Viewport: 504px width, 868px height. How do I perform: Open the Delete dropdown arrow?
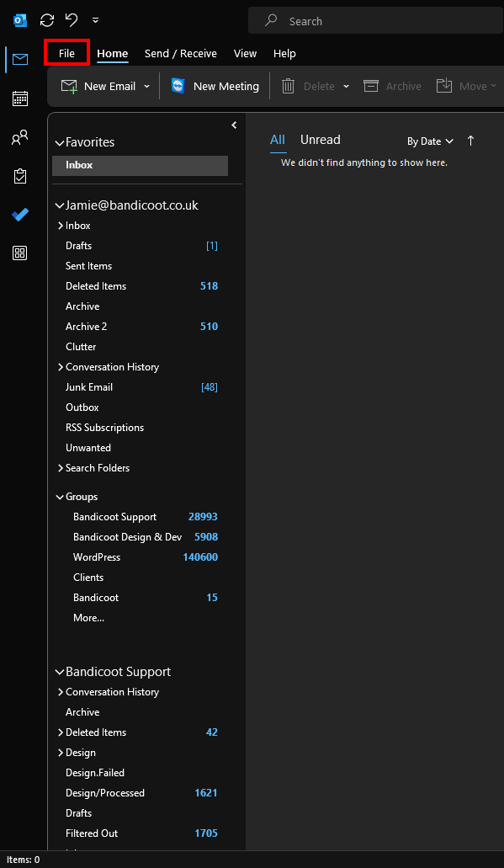tap(347, 86)
